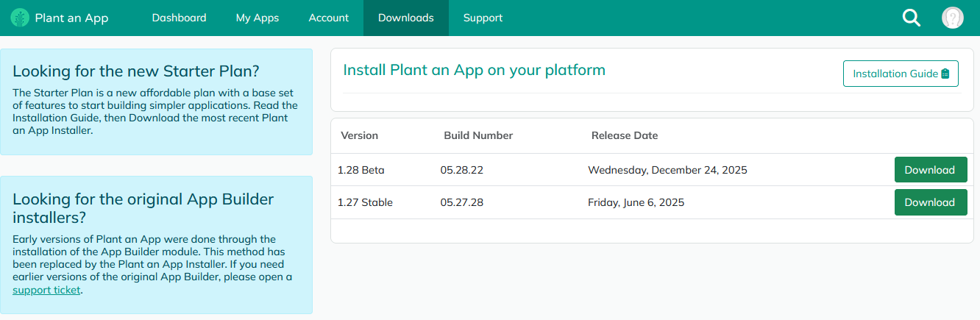Download the 1.27 Stable installer
This screenshot has height=320, width=980.
pos(930,202)
